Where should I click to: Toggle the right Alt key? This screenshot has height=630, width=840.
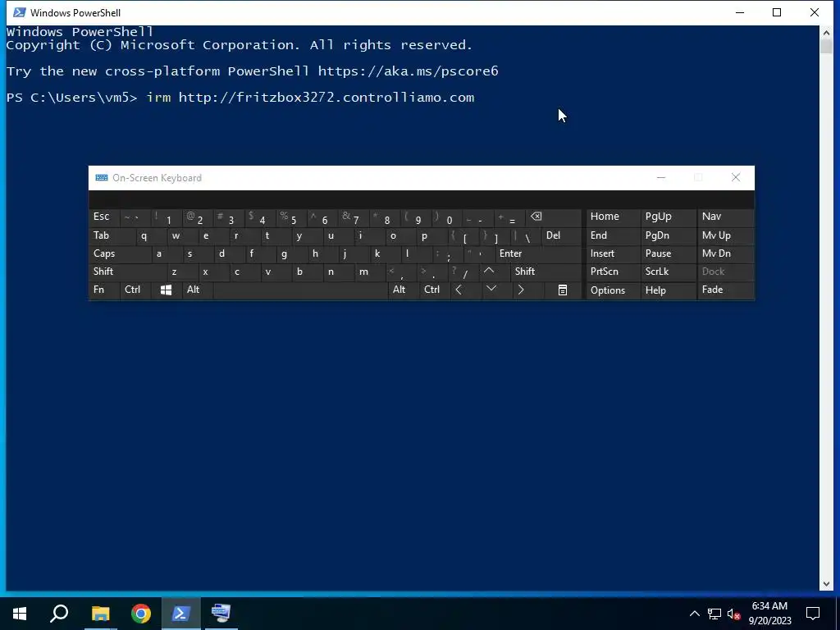[x=403, y=290]
